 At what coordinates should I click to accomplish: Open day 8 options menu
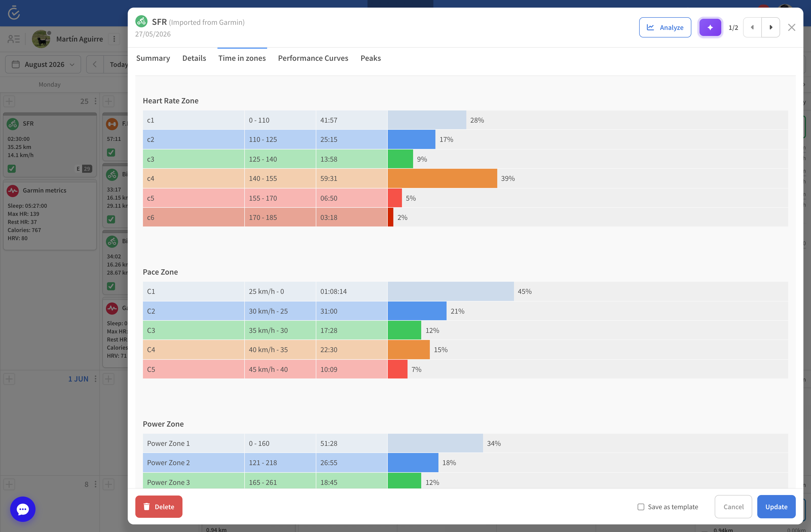point(95,484)
